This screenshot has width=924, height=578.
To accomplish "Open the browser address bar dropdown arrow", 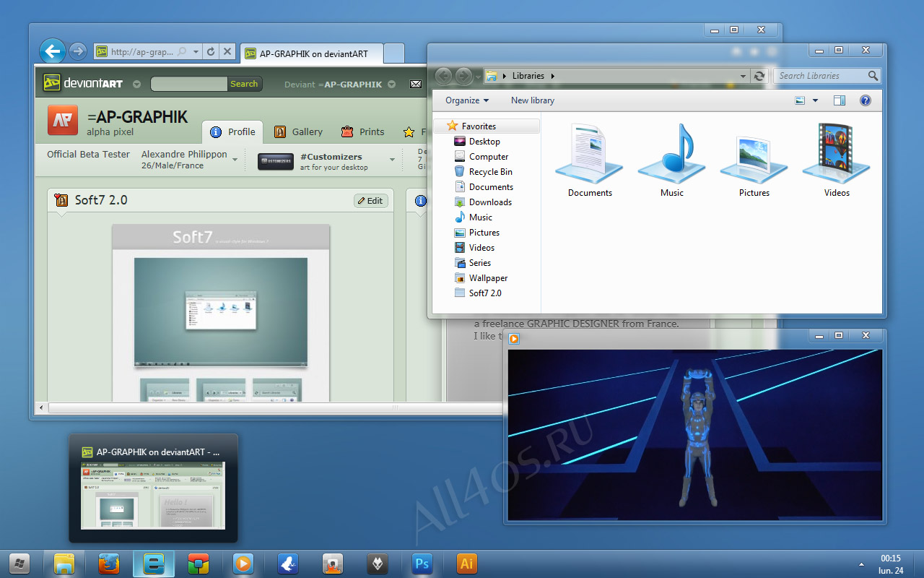I will coord(196,52).
